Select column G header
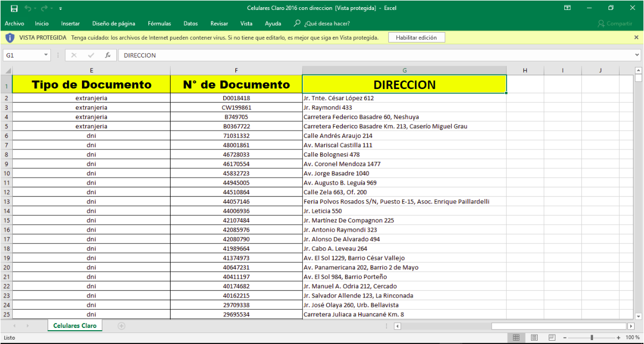The image size is (644, 344). point(404,71)
